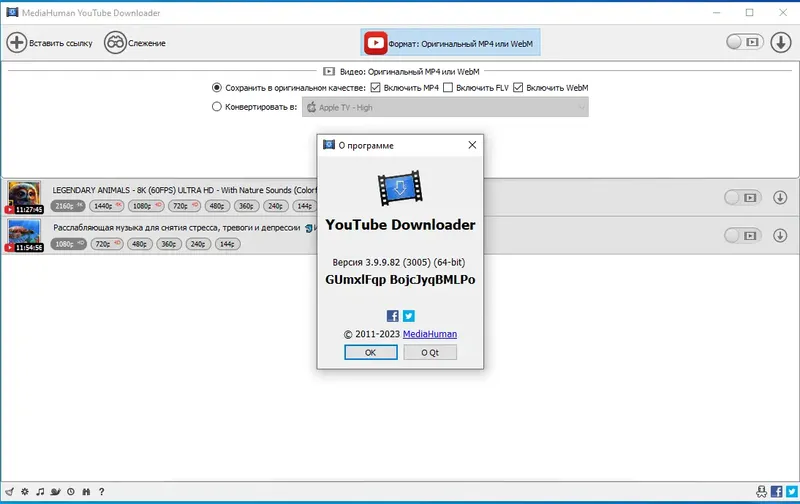Screen dimensions: 800x504
Task: Download the Расслабляющая музыка video
Action: pyautogui.click(x=780, y=235)
